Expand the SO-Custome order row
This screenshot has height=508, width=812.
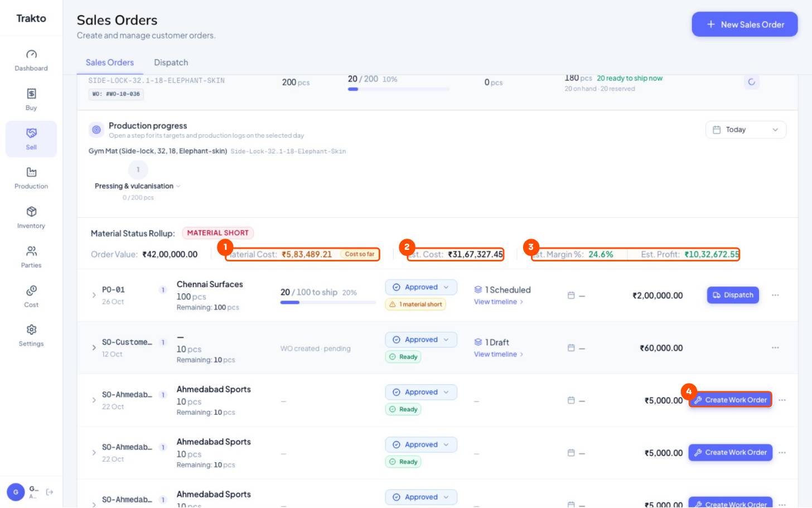tap(94, 347)
